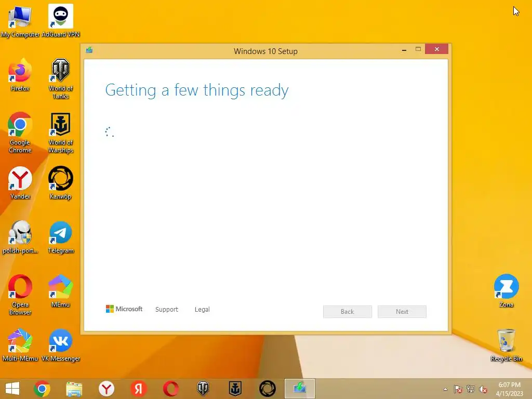This screenshot has height=399, width=532.
Task: Select the MEmu desktop shortcut
Action: 61,291
